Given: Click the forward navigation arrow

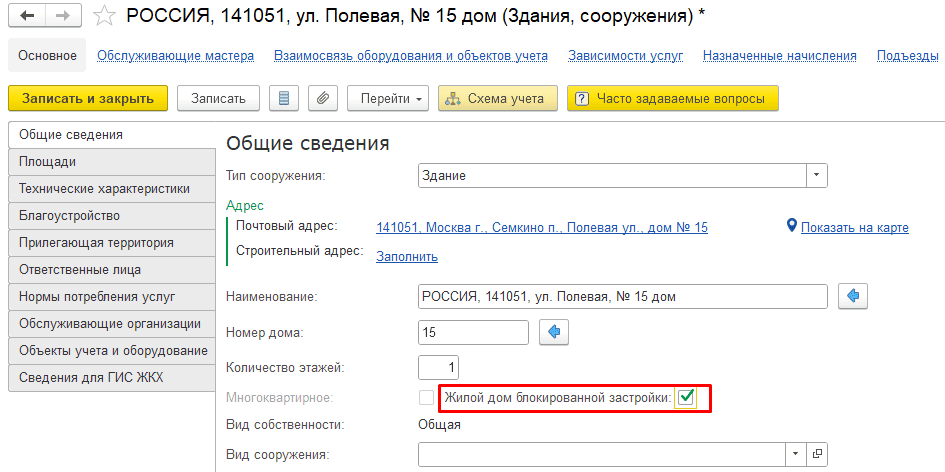Looking at the screenshot, I should pyautogui.click(x=63, y=15).
